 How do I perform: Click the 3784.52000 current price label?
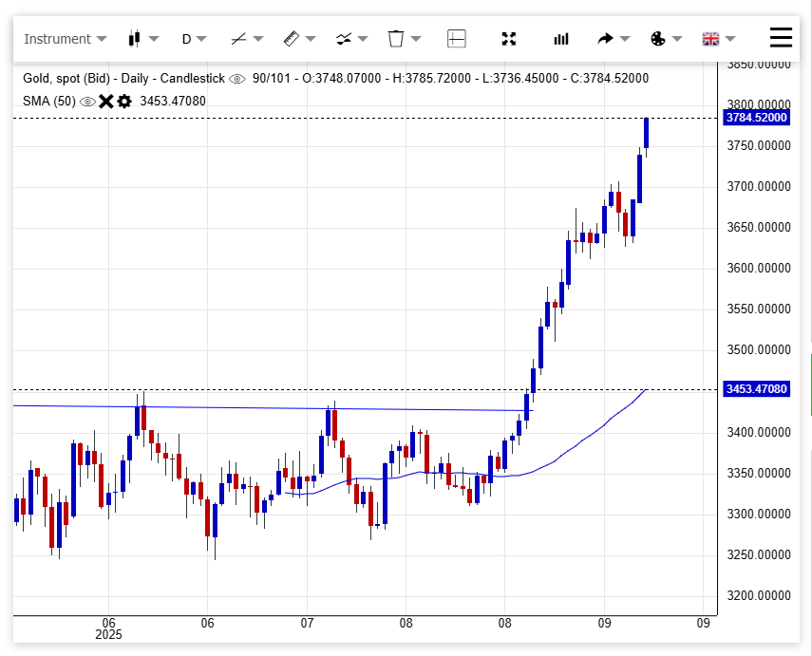756,118
